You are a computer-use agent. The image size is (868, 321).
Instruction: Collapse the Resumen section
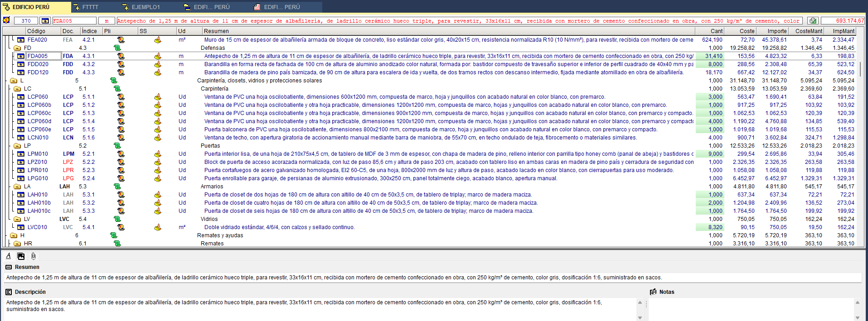click(x=8, y=267)
